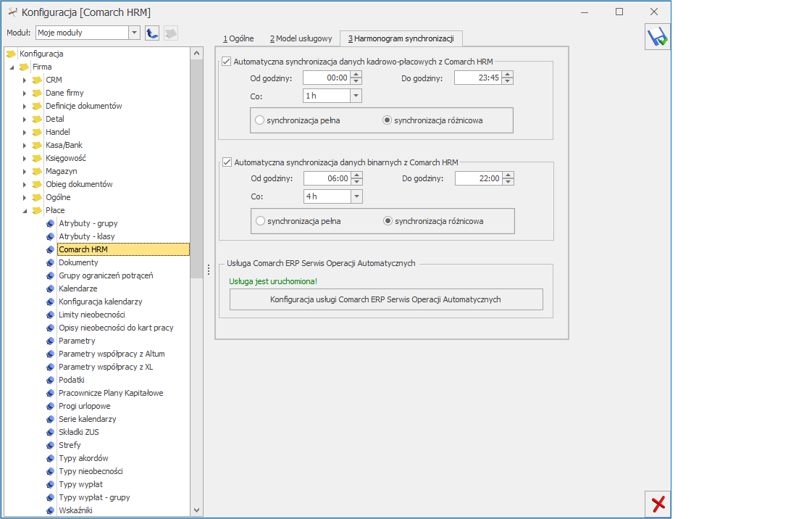Click the red X cancel icon
The width and height of the screenshot is (812, 519).
[658, 504]
